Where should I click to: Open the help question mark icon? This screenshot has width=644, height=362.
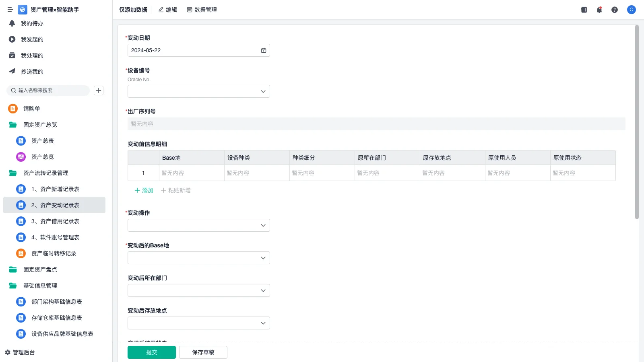click(x=615, y=10)
